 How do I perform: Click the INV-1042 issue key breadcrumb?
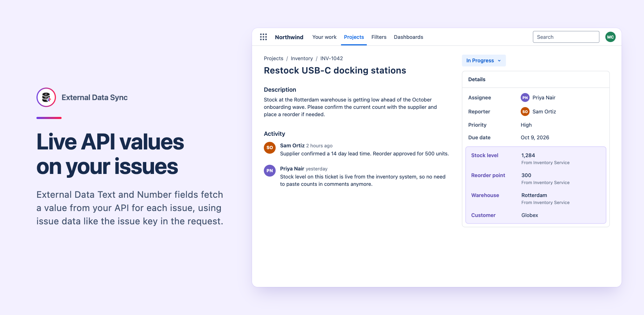[x=331, y=58]
